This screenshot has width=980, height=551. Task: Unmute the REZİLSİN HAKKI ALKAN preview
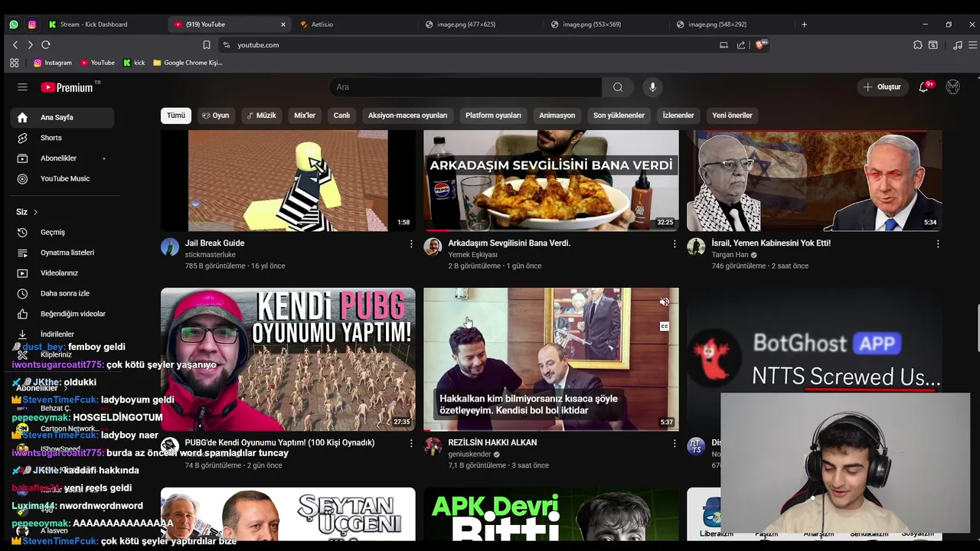(x=665, y=302)
